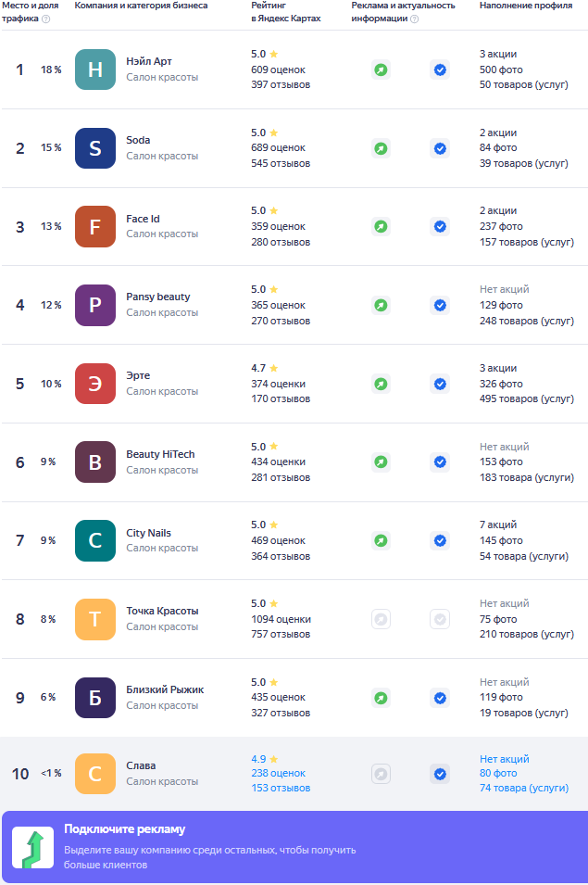Select the City Nails company name

click(x=148, y=533)
